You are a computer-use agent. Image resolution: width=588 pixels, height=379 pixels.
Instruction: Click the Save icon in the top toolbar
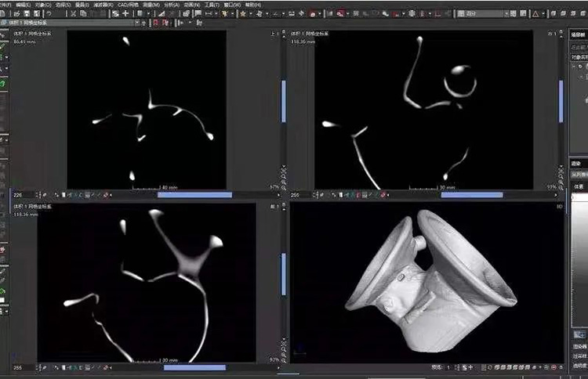27,13
